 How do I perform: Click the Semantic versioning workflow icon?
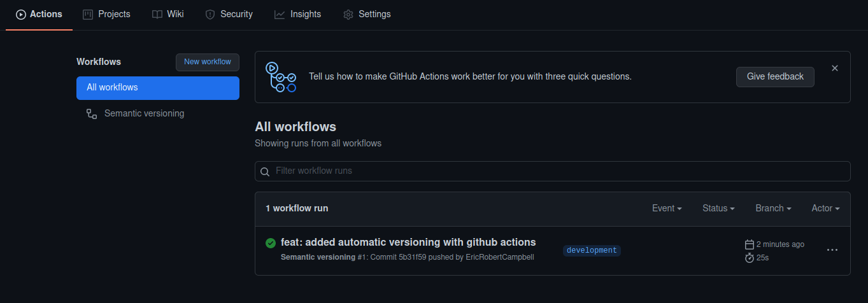(x=92, y=114)
